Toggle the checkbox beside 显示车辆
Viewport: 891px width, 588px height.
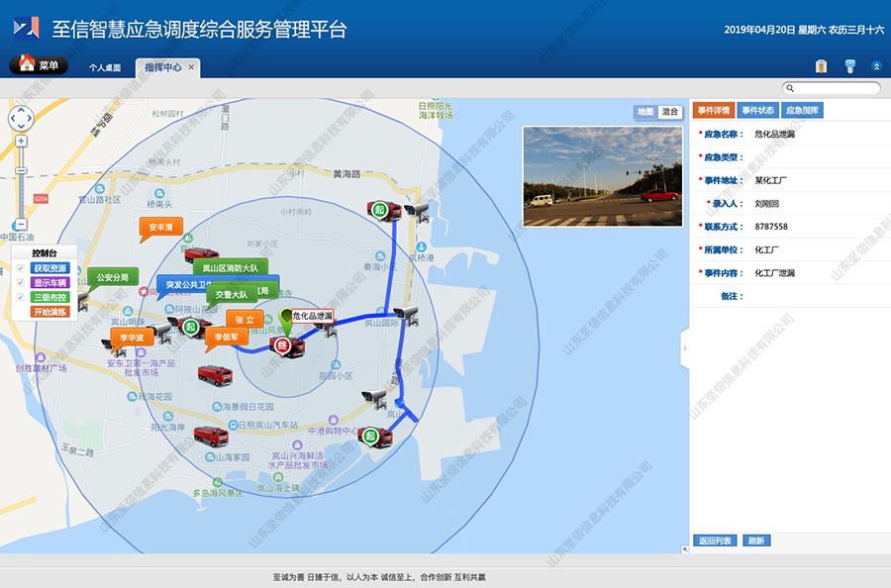[21, 283]
